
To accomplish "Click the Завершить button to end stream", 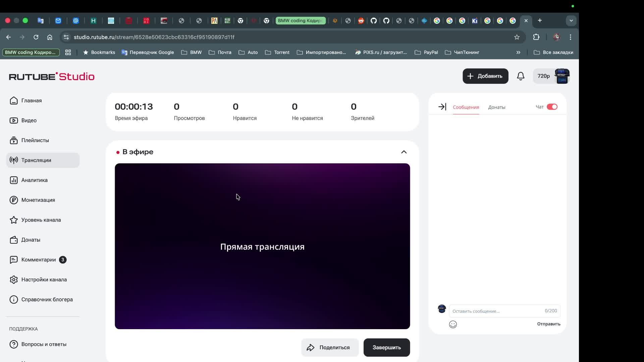I will coord(386,347).
